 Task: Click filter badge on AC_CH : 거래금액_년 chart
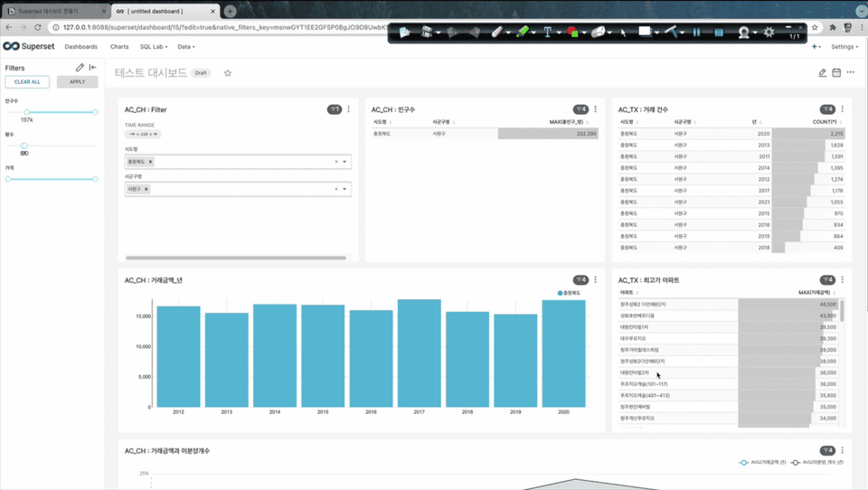point(580,280)
